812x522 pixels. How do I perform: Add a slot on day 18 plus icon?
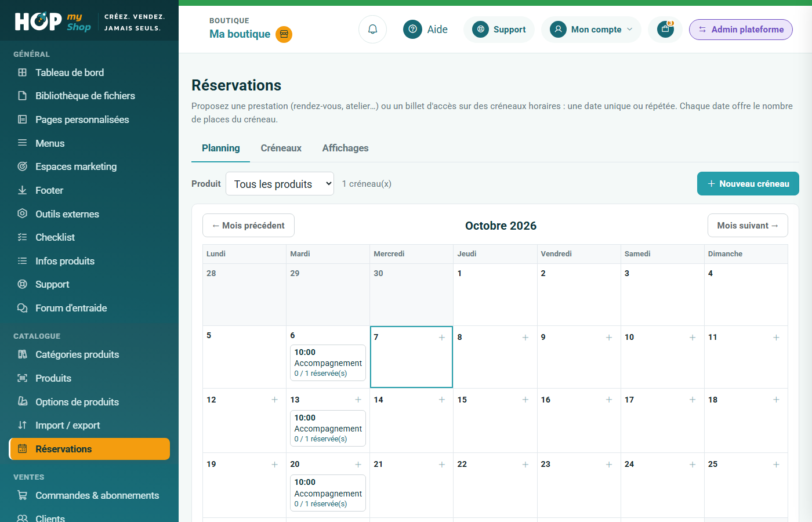776,400
